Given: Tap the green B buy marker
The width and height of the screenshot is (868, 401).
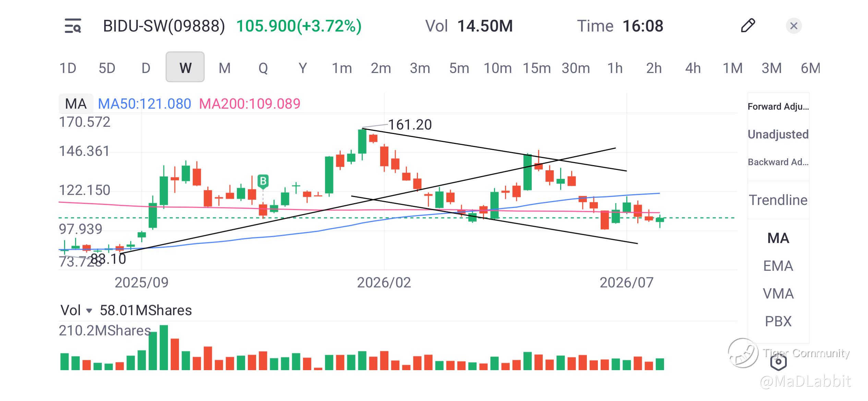Looking at the screenshot, I should [x=263, y=181].
